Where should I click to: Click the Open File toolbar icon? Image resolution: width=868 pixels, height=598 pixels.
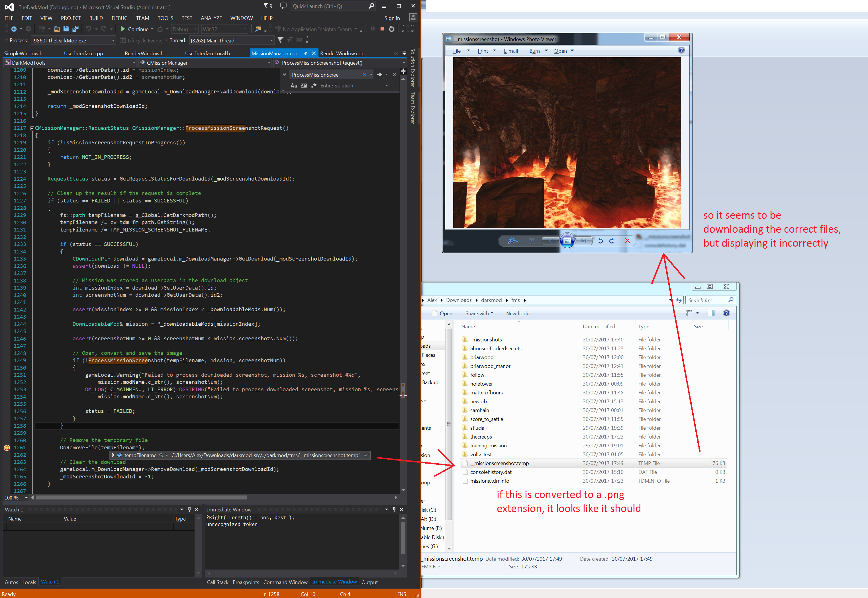(x=57, y=29)
